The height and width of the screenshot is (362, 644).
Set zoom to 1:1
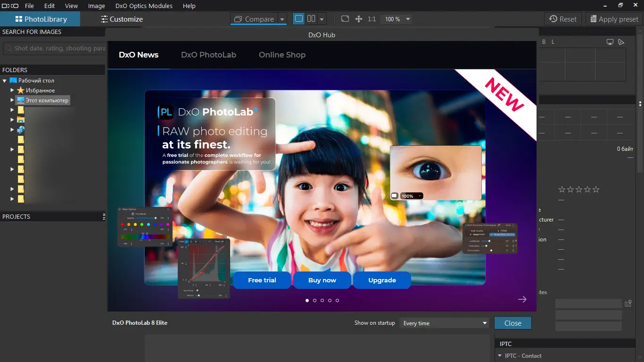click(372, 19)
